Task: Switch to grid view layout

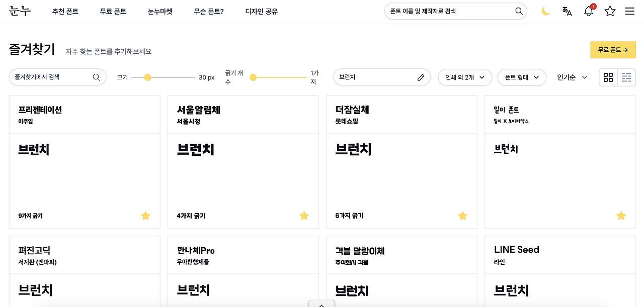Action: 608,77
